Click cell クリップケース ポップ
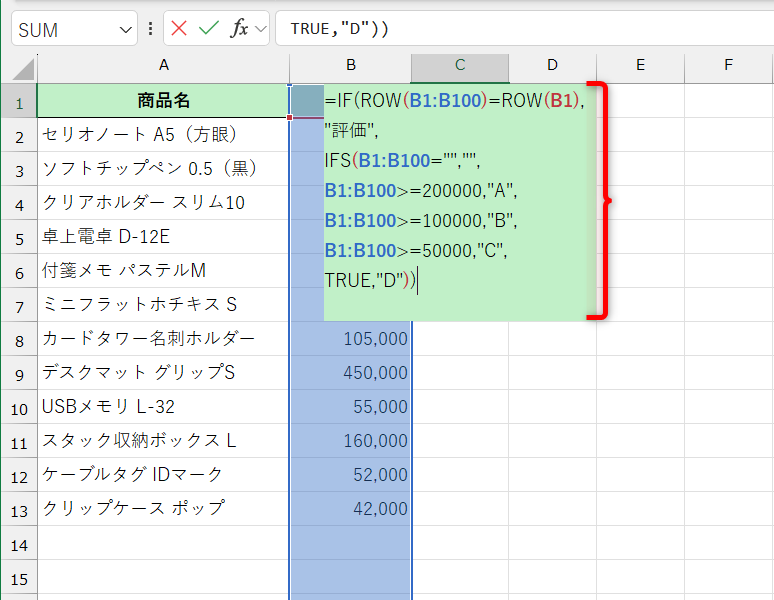This screenshot has height=600, width=774. point(163,509)
